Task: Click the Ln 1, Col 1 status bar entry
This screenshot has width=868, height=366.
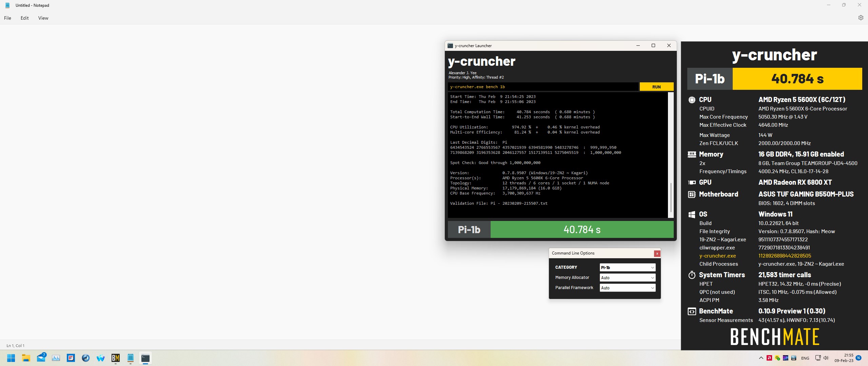Action: point(16,346)
